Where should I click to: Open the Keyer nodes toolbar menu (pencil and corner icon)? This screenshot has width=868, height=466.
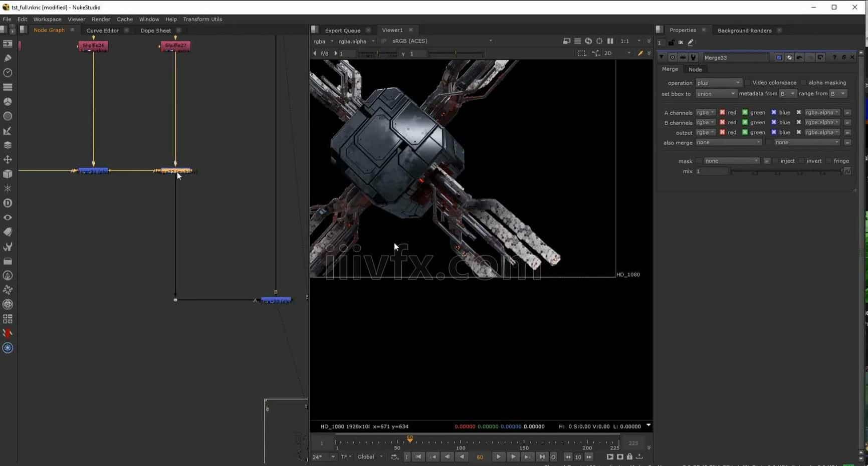pyautogui.click(x=8, y=131)
